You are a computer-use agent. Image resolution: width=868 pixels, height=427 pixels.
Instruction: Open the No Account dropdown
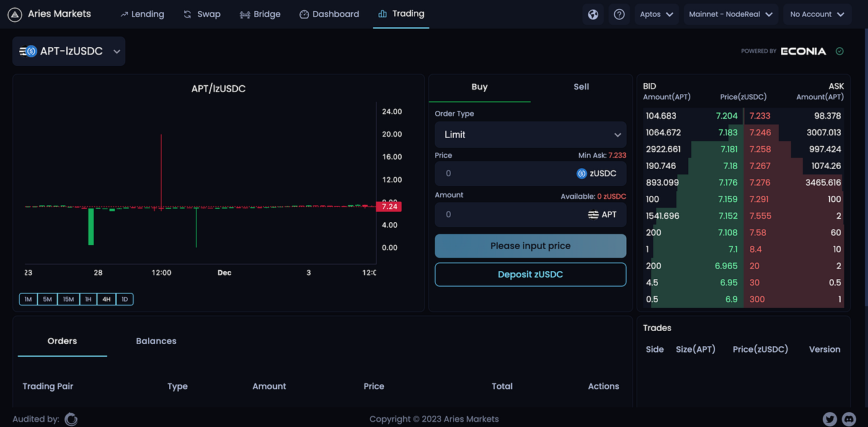(817, 14)
